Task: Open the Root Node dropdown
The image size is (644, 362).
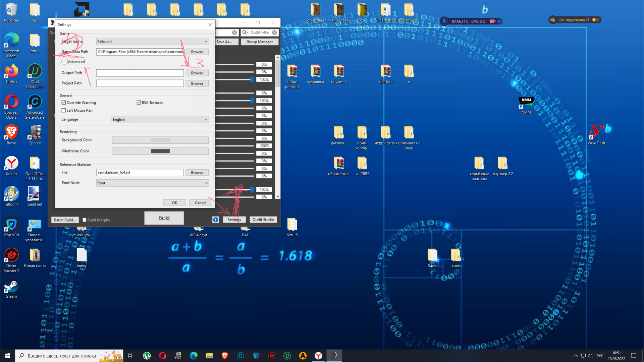Action: [x=152, y=183]
